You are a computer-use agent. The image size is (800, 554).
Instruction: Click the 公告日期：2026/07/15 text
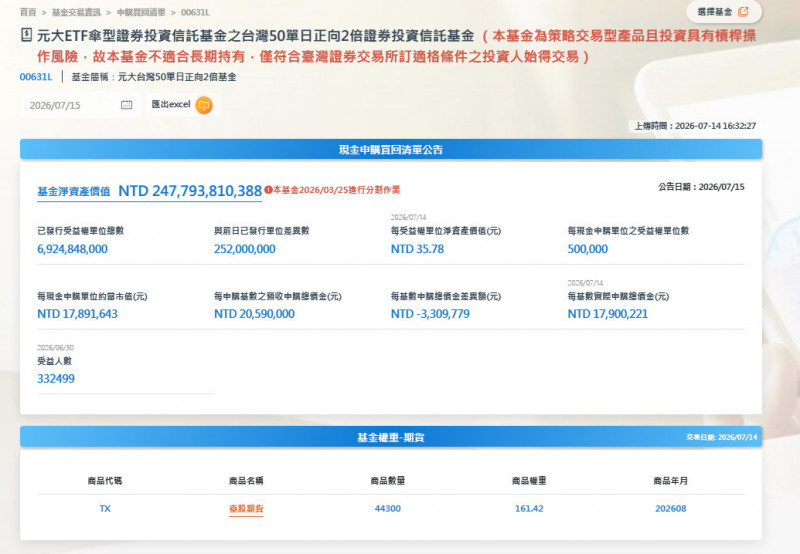tap(701, 187)
